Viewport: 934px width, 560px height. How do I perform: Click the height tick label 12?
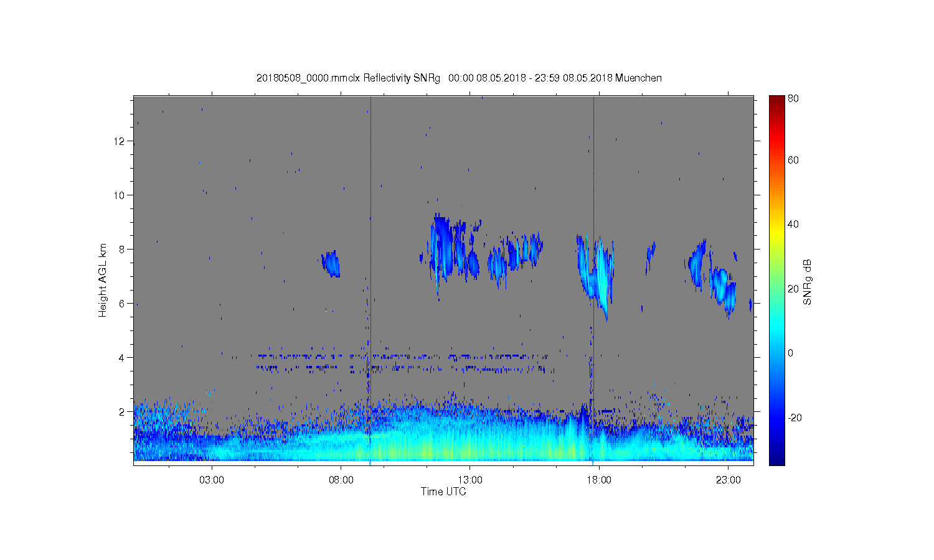point(120,141)
